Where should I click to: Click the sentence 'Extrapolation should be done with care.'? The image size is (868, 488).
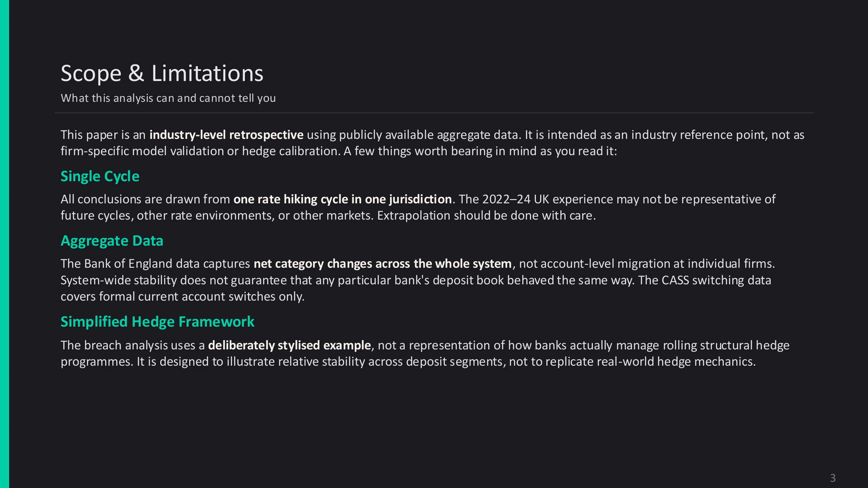pos(486,216)
